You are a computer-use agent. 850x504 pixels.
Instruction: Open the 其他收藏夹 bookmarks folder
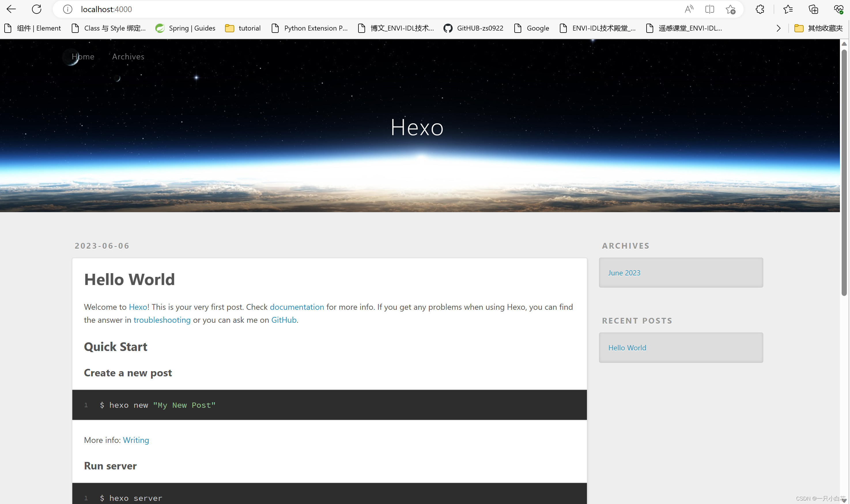click(x=818, y=28)
